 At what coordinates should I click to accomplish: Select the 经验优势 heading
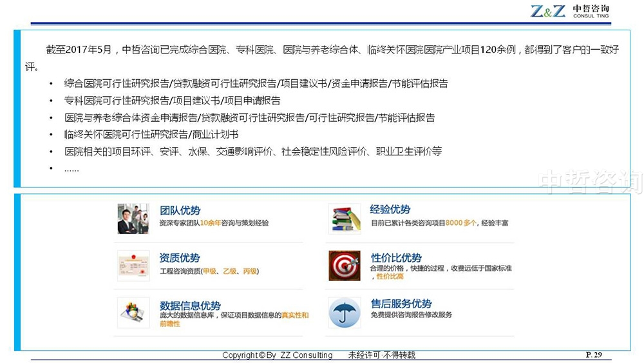coord(390,210)
